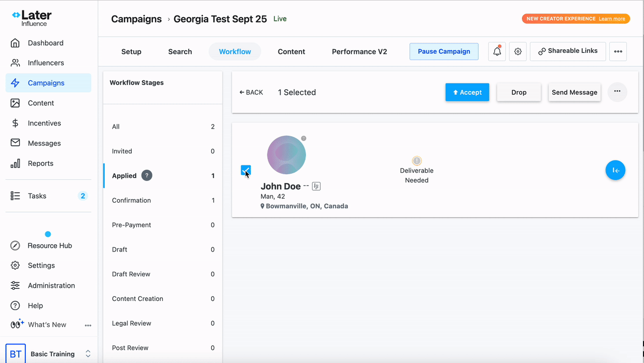Click the Dashboard home icon in sidebar

16,43
